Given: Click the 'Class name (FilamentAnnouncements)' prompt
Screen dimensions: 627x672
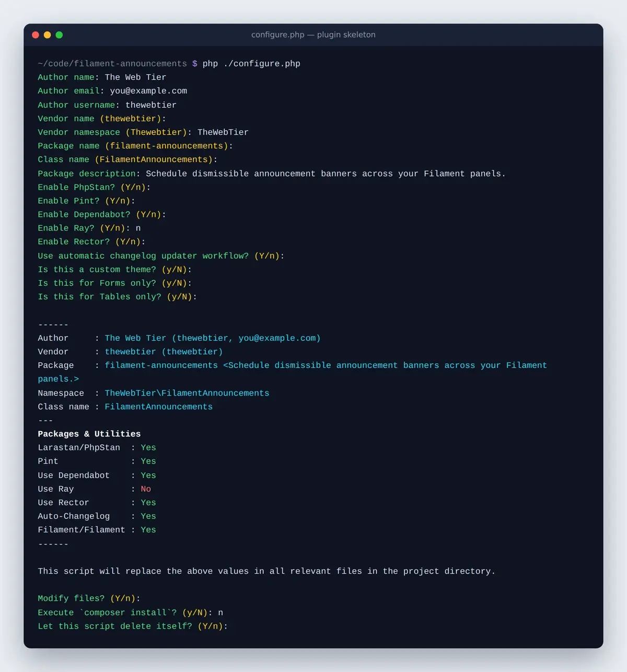Looking at the screenshot, I should pos(127,159).
